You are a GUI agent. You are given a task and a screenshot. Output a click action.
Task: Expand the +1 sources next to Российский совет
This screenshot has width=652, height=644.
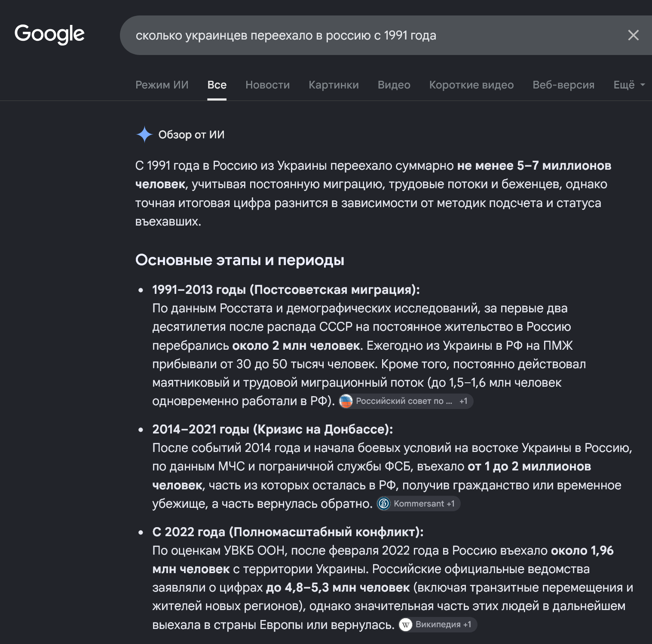pyautogui.click(x=463, y=401)
